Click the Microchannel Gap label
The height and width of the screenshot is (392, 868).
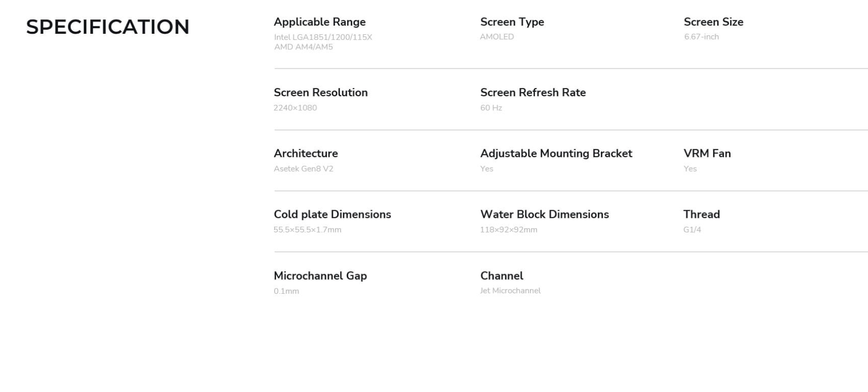(320, 276)
